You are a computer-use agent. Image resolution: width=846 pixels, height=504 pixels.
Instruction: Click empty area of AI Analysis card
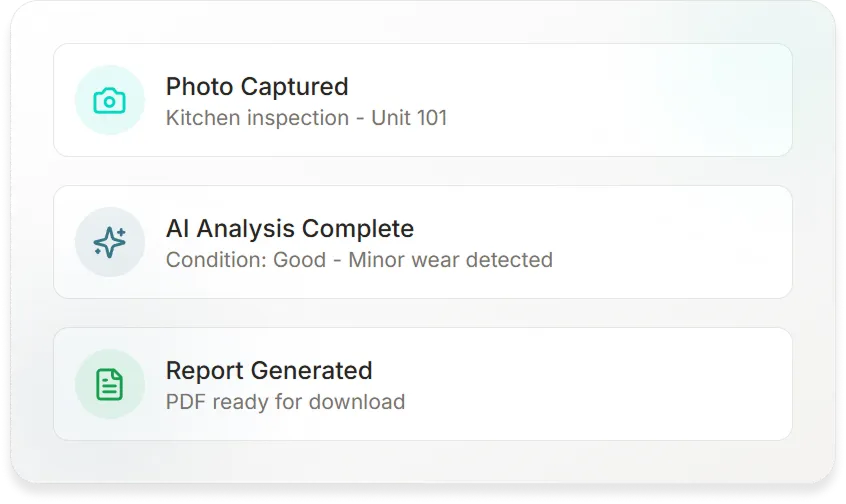click(x=660, y=242)
